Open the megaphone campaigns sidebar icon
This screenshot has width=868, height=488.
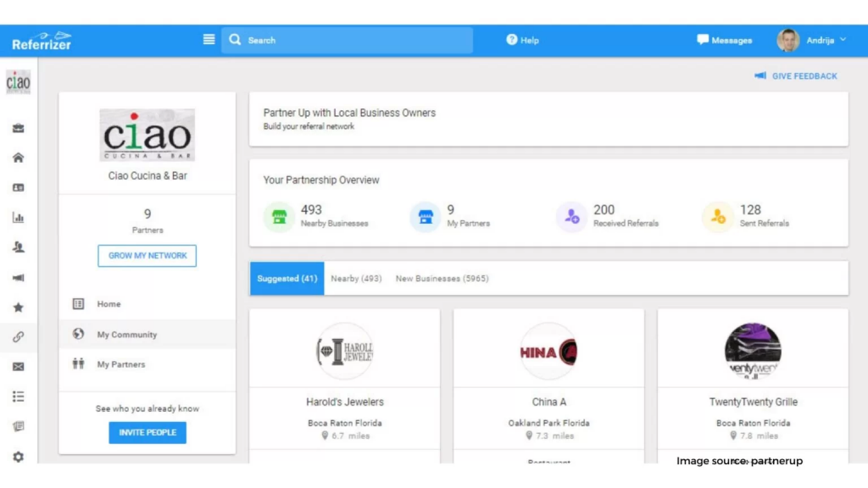pos(19,277)
